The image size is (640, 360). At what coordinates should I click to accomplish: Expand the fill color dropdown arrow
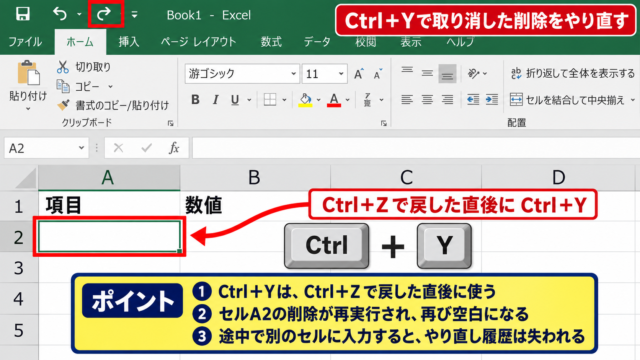coord(318,100)
